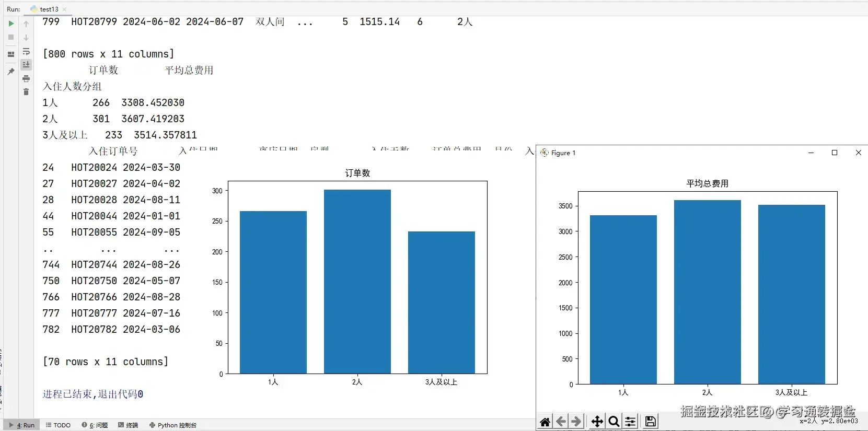868x431 pixels.
Task: Go back to previous view in Figure toolbar
Action: 561,422
